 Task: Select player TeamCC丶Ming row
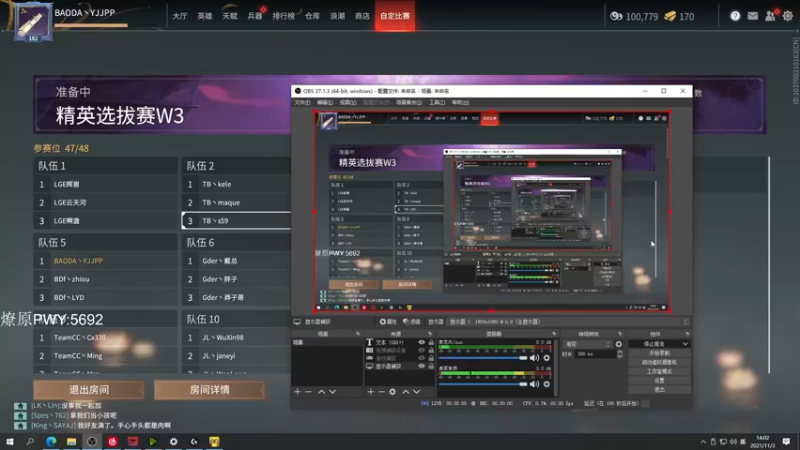105,356
